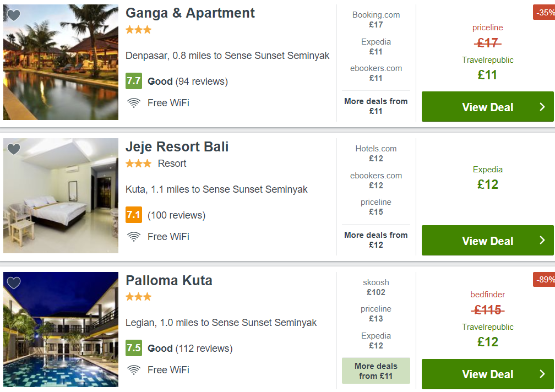Viewport: 555px width, 392px height.
Task: Click WiFi icon for Ganga & Apartment
Action: pos(134,103)
